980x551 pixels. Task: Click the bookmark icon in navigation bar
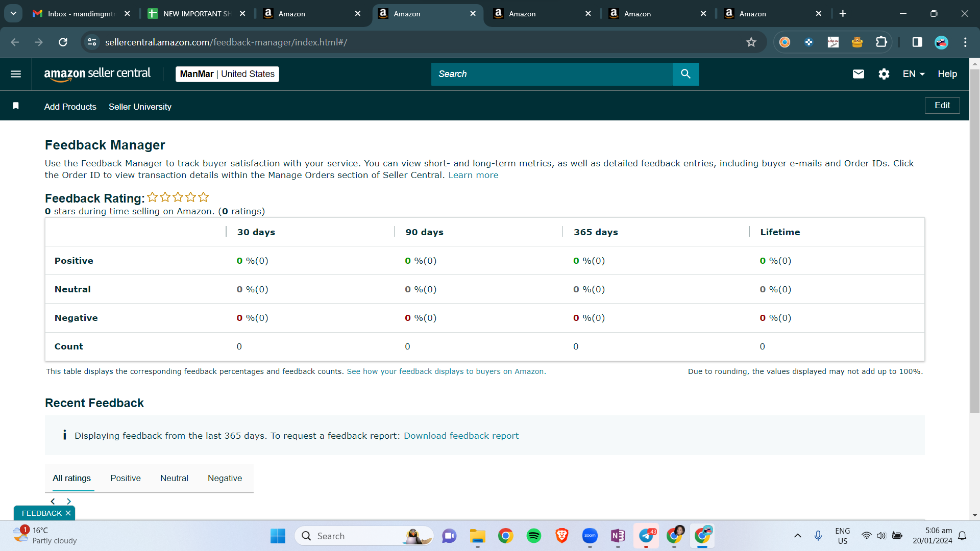coord(16,106)
